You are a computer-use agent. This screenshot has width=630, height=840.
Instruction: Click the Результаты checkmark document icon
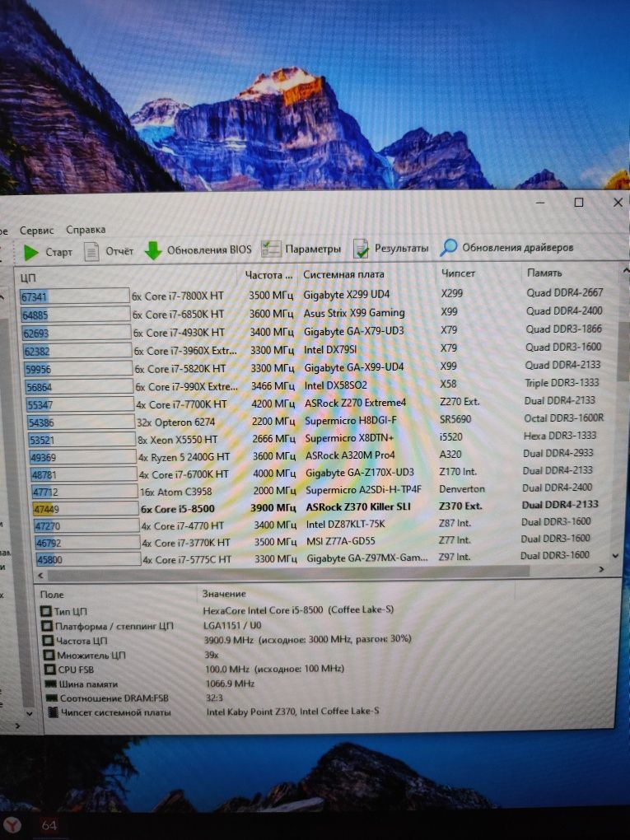tap(361, 249)
